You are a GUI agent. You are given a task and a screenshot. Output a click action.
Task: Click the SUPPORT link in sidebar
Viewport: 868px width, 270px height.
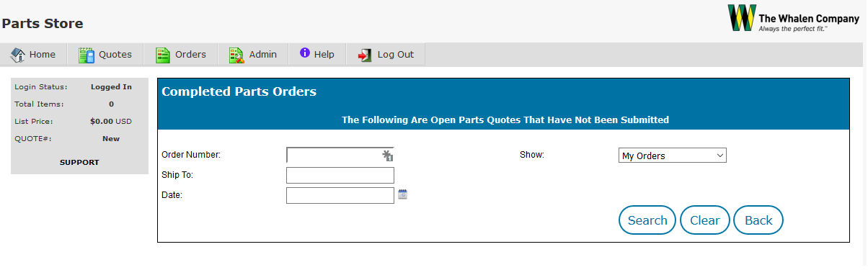pos(79,162)
